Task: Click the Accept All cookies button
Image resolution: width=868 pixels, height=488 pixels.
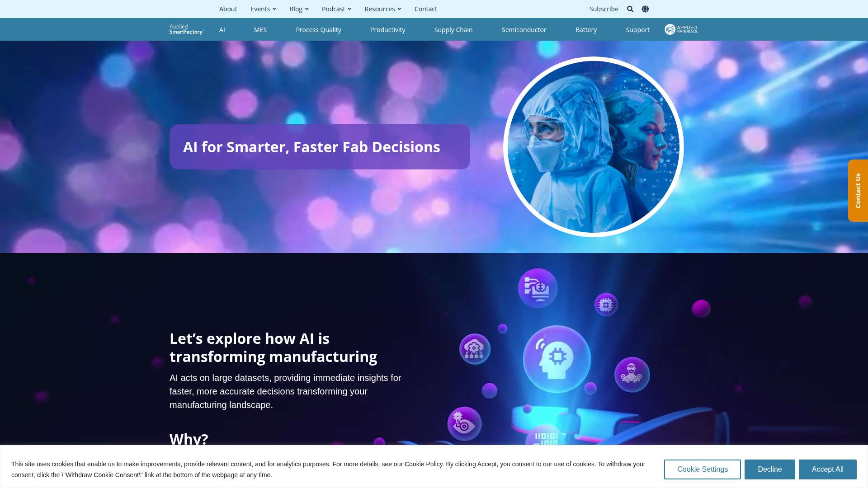Action: pyautogui.click(x=827, y=469)
